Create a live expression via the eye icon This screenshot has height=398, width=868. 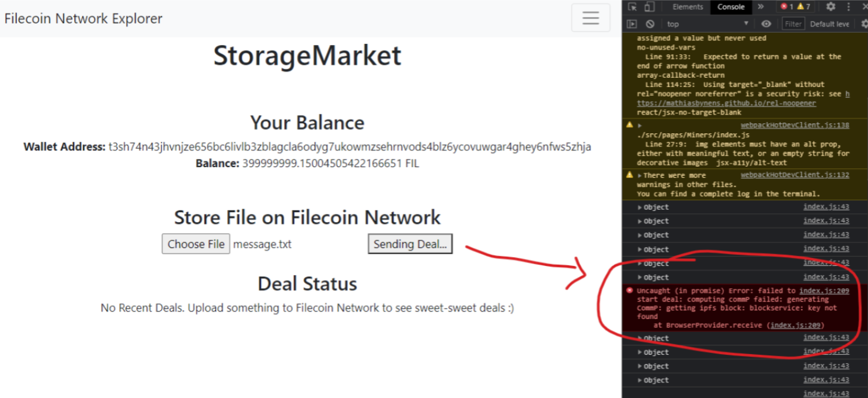click(765, 23)
